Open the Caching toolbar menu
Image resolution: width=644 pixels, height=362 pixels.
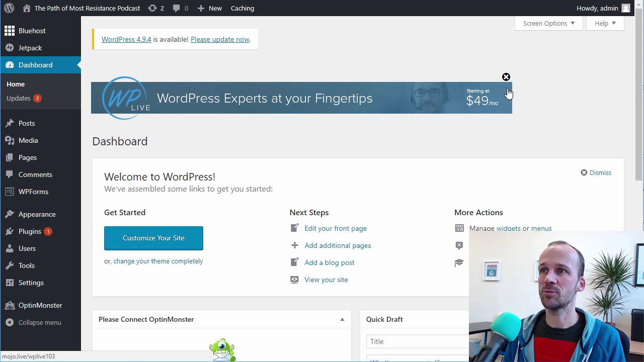(x=243, y=8)
